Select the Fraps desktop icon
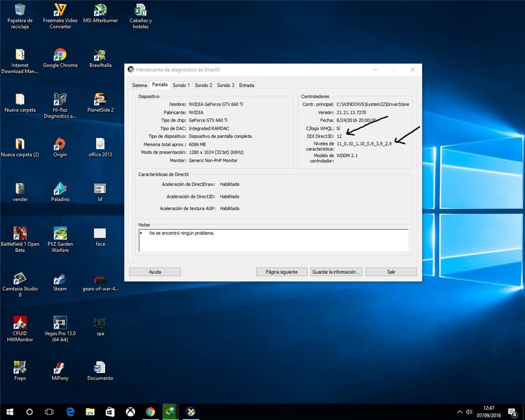This screenshot has height=420, width=525. pyautogui.click(x=20, y=371)
